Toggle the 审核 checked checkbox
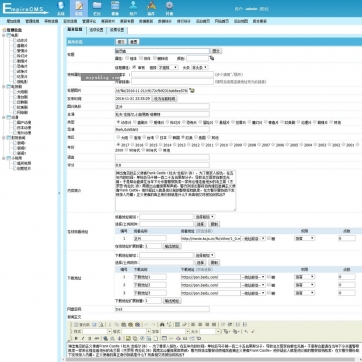 pyautogui.click(x=134, y=67)
